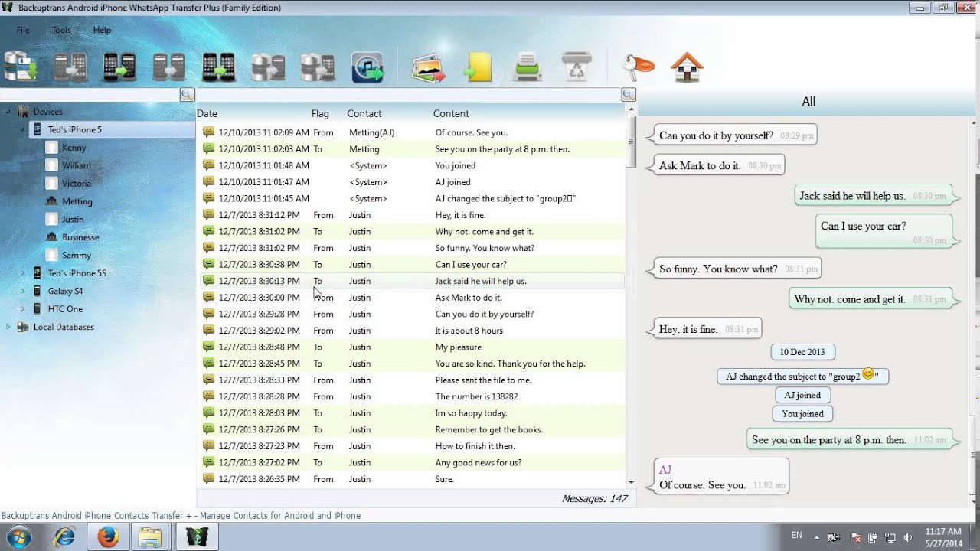Click the iTunes backup import icon
This screenshot has width=980, height=551.
pos(367,67)
